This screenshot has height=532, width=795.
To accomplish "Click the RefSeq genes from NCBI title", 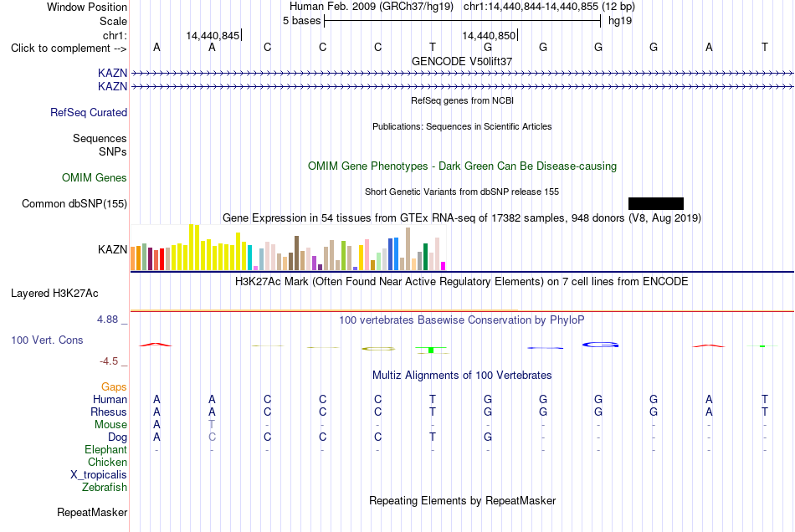I will 462,101.
